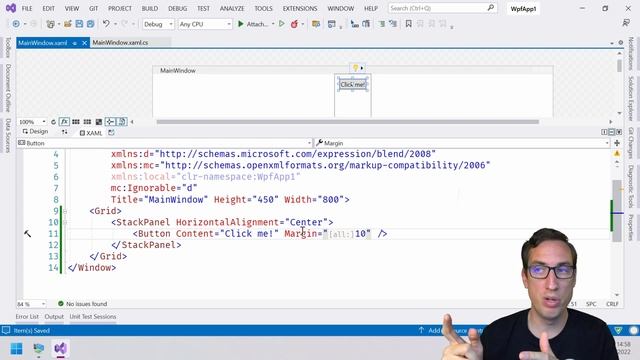Switch to MainWindow.xaml.cs tab
640x360 pixels.
(120, 42)
